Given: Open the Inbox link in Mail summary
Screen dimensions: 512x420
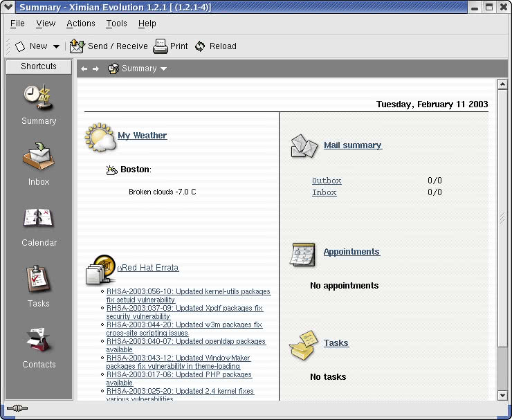Looking at the screenshot, I should [324, 192].
